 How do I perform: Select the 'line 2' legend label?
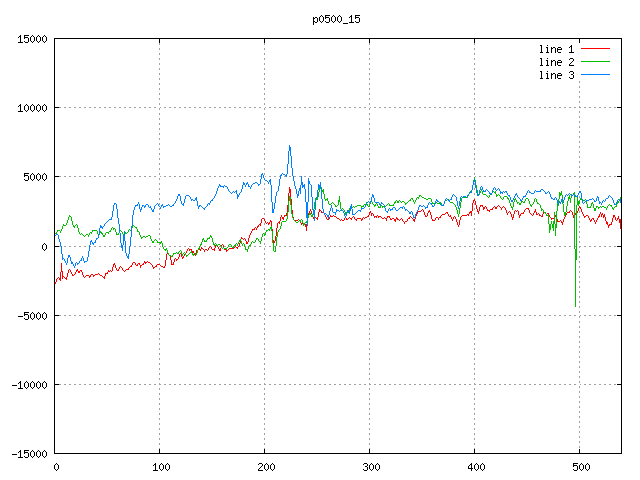point(556,62)
